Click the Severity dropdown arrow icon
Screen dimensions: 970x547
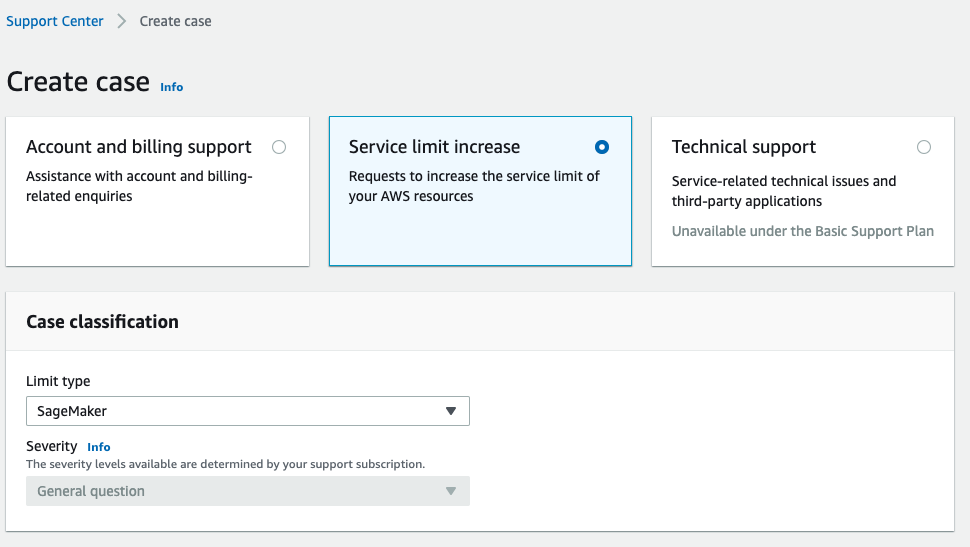451,491
